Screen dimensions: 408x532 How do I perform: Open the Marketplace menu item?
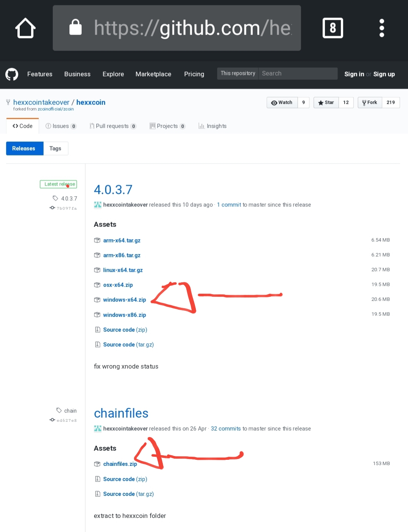coord(153,74)
